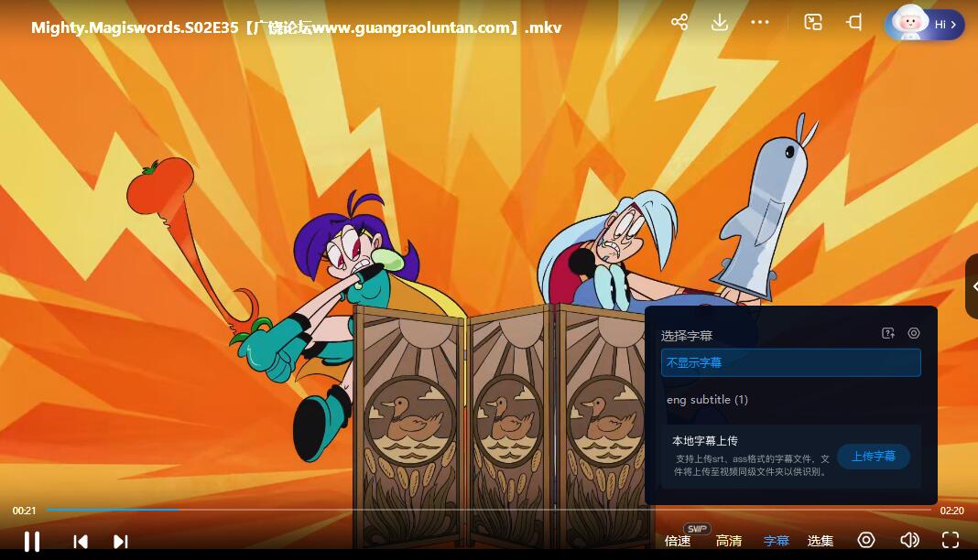Viewport: 978px width, 560px height.
Task: Click the picture-in-picture window icon
Action: (813, 23)
